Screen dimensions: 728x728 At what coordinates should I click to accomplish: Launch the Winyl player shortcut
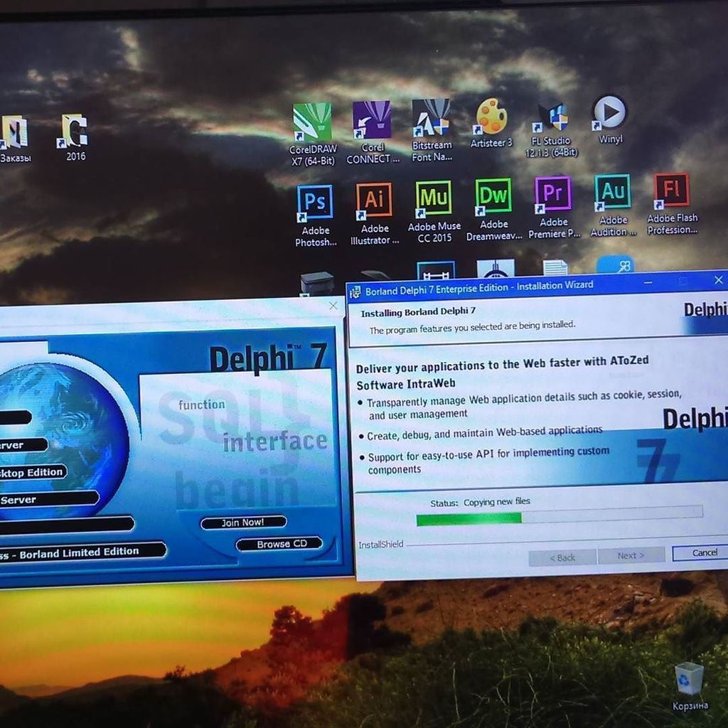click(609, 119)
